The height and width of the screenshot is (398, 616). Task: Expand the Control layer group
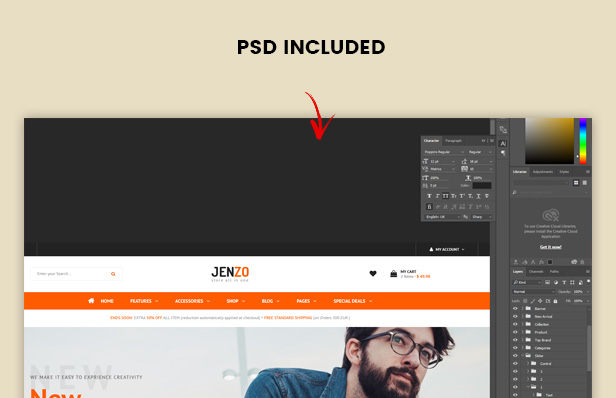tap(528, 363)
